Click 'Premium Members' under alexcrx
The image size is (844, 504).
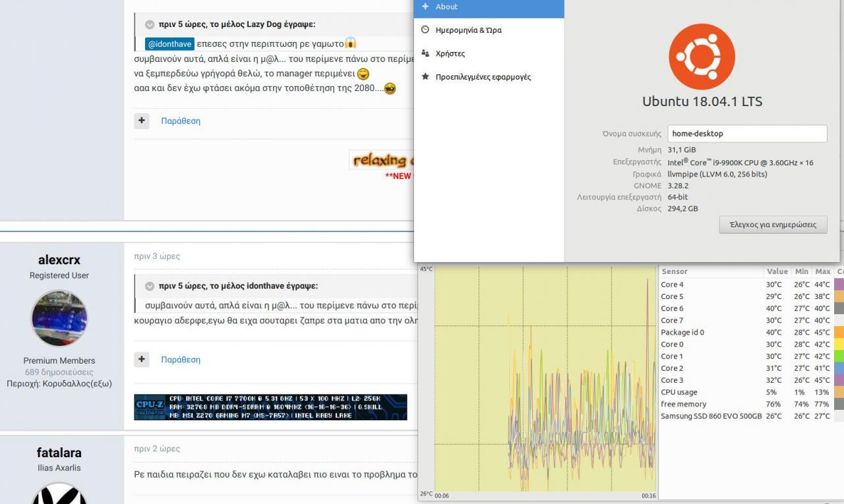(59, 361)
